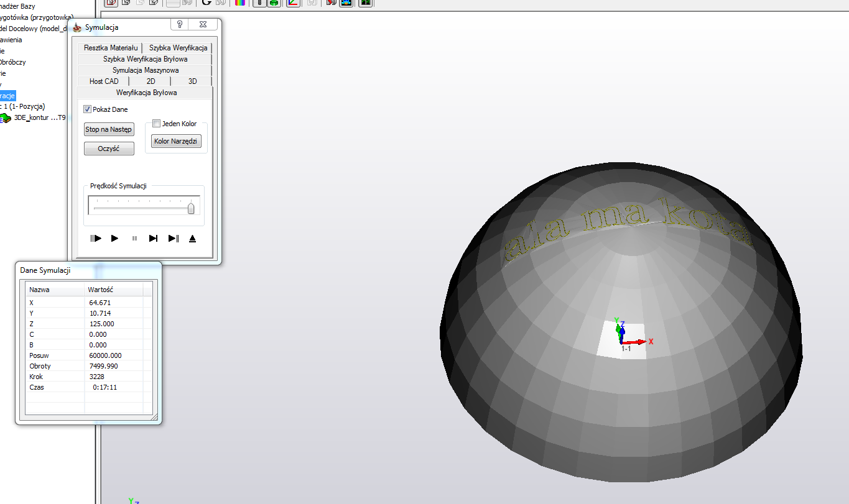The height and width of the screenshot is (504, 849).
Task: Switch to Resztka Materiału tab
Action: [x=111, y=48]
